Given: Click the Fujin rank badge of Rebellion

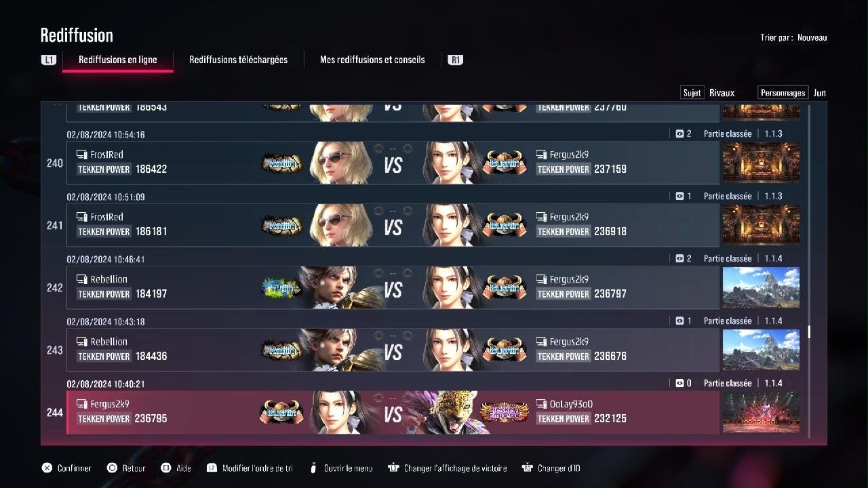Looking at the screenshot, I should pos(281,288).
